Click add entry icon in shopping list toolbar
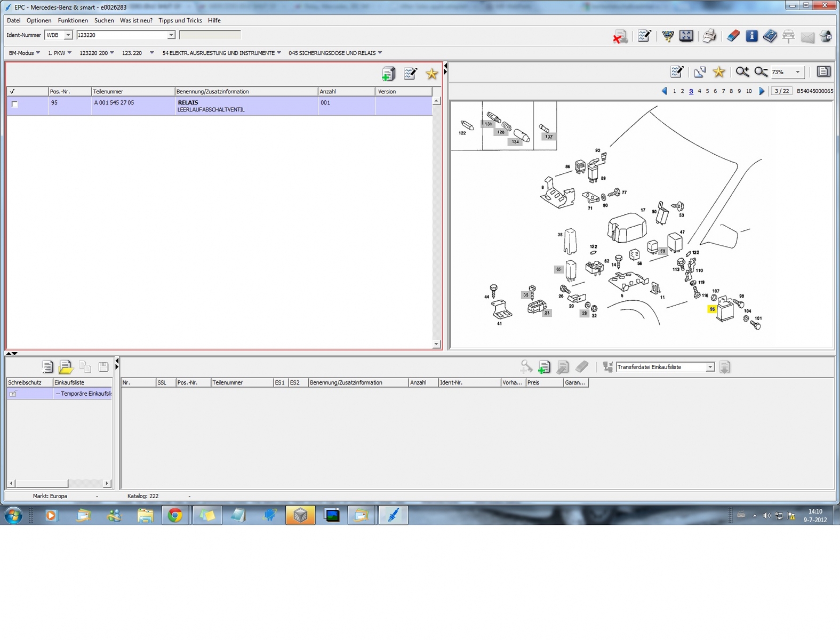The height and width of the screenshot is (640, 840). pos(544,367)
